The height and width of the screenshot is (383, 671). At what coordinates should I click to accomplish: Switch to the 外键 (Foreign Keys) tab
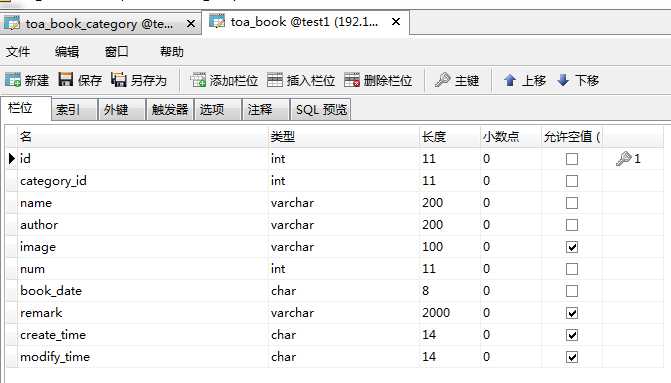pos(122,110)
